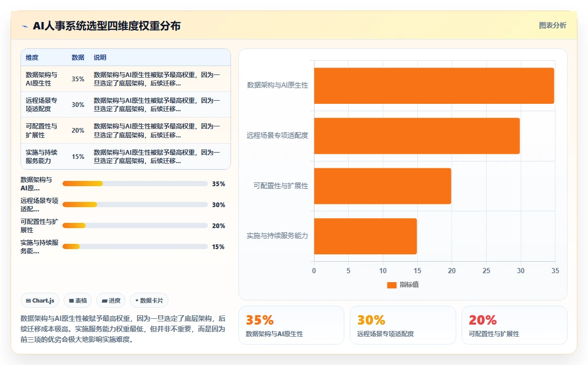Click the 远程场景专项适配度 chart bar
The height and width of the screenshot is (365, 588).
coord(417,136)
